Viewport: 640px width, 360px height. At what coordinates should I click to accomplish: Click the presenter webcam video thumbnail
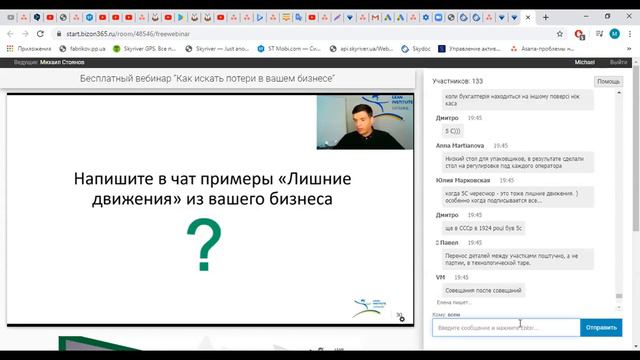365,122
